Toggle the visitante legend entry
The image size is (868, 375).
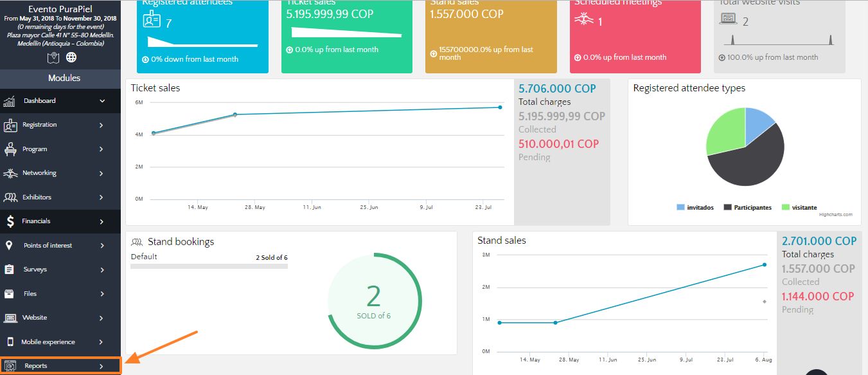[799, 208]
